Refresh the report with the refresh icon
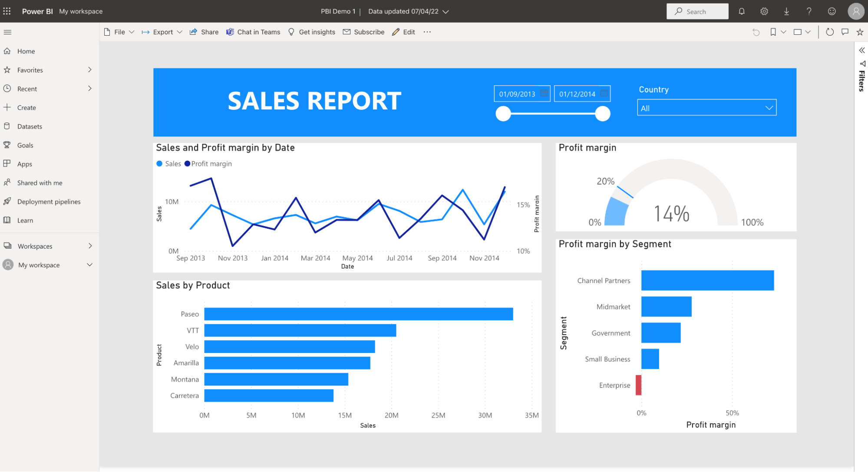The width and height of the screenshot is (868, 472). 829,32
